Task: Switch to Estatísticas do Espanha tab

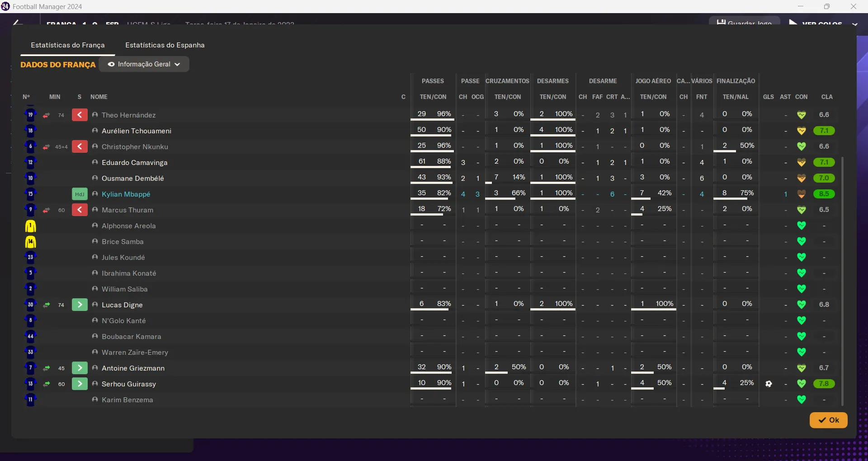Action: pos(165,45)
